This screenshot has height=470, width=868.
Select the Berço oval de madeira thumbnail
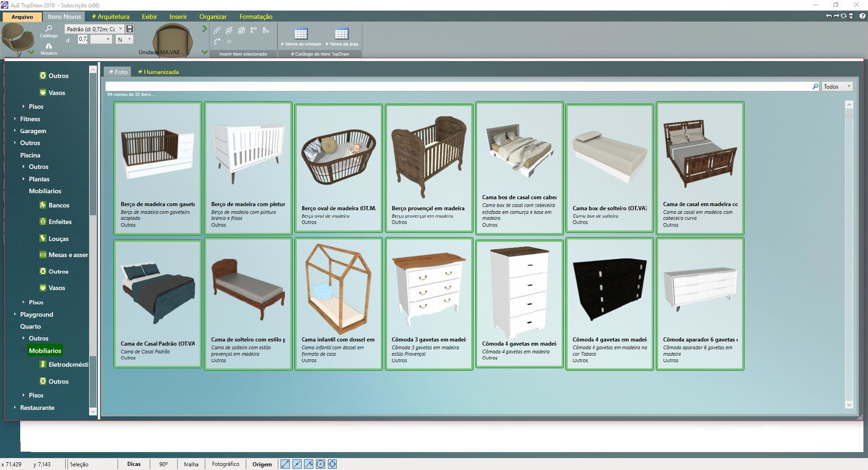click(x=338, y=168)
